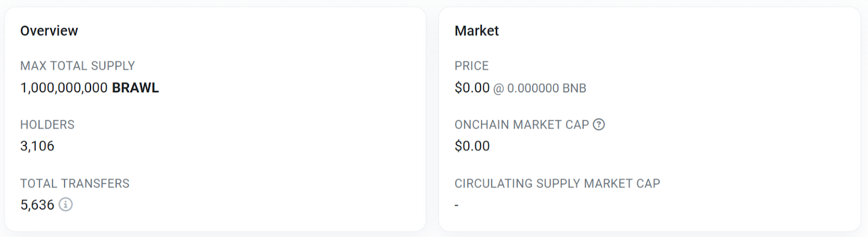Select the 3,106 holders count

(37, 146)
